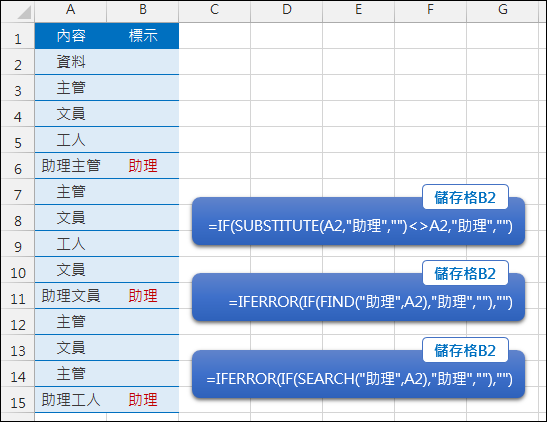Image resolution: width=547 pixels, height=422 pixels.
Task: Select row 3 header
Action: pos(18,88)
